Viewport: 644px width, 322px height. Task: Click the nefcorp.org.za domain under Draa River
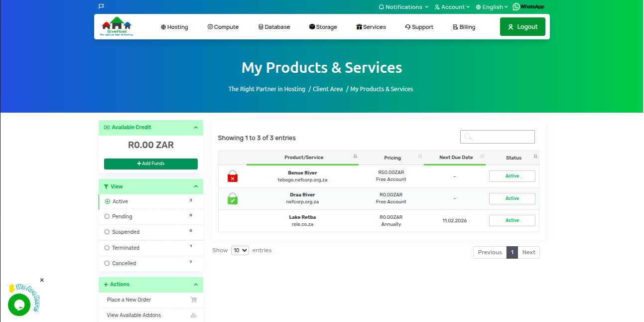click(x=302, y=202)
